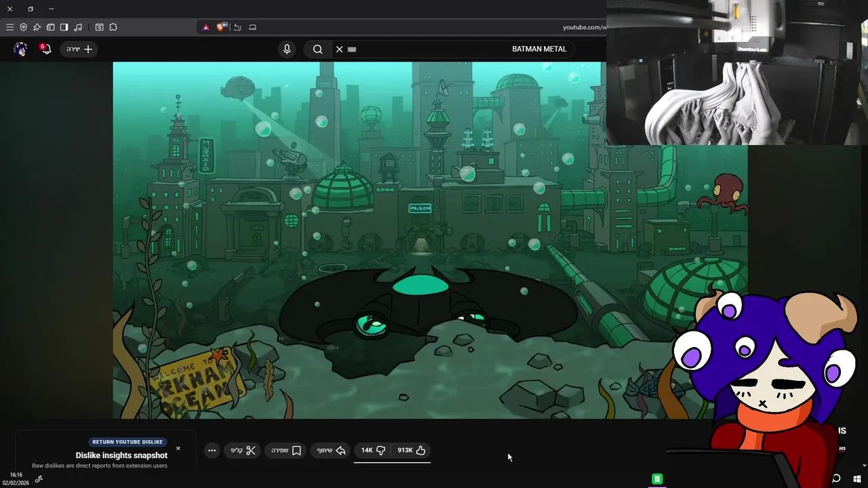Click the green app icon on taskbar
868x488 pixels.
tap(656, 479)
